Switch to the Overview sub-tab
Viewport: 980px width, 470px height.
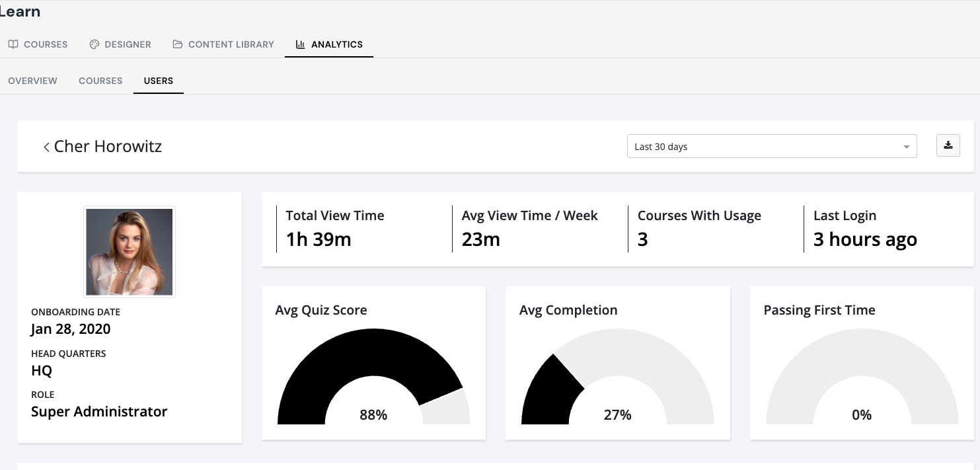33,81
